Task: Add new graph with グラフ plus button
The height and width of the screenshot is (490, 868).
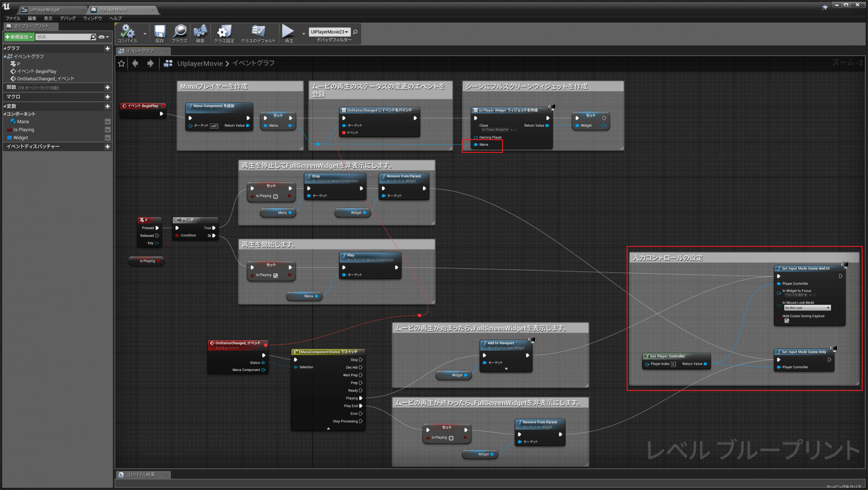Action: tap(108, 48)
